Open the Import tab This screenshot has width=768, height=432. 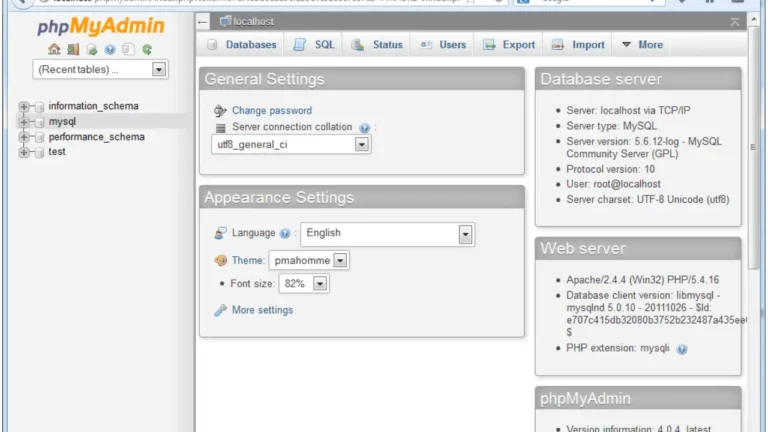point(578,45)
